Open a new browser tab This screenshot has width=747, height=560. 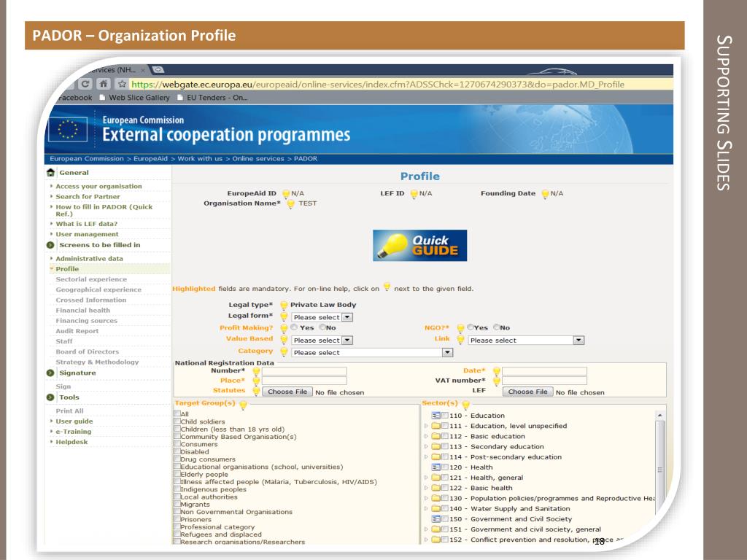tap(158, 69)
